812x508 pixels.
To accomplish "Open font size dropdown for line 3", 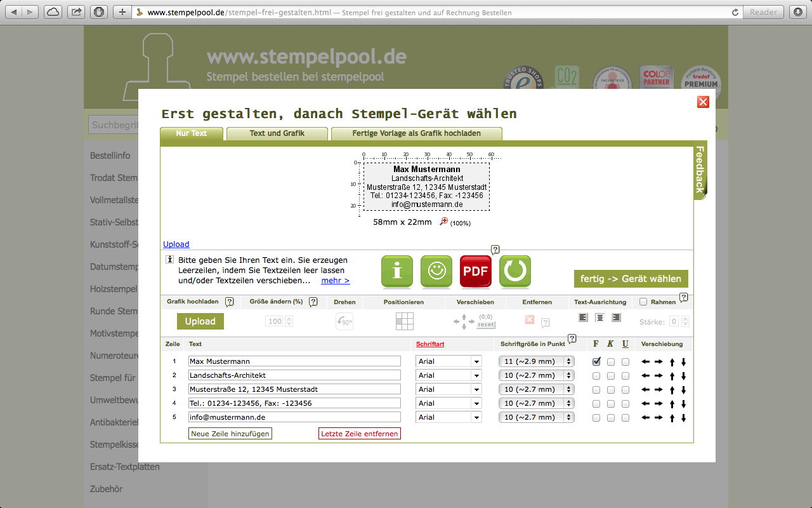I will coord(537,389).
